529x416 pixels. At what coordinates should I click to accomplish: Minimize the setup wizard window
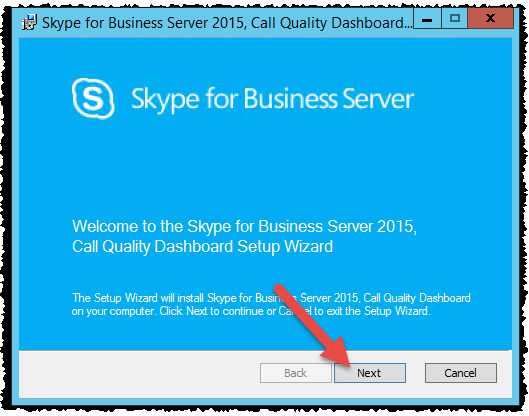pyautogui.click(x=427, y=19)
